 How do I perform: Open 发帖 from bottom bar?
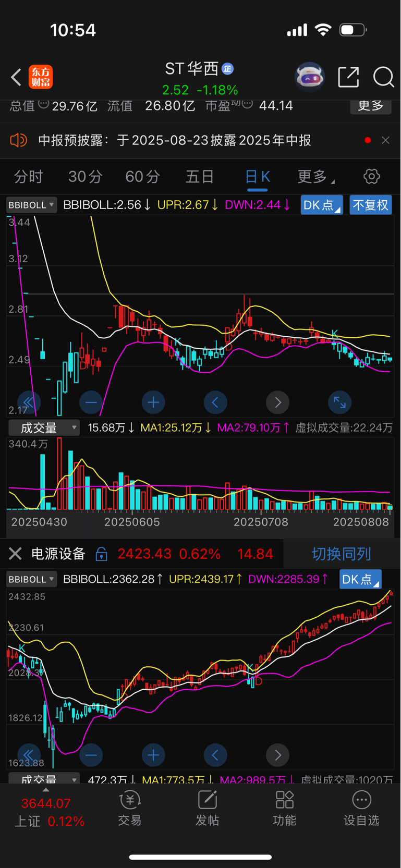207,809
